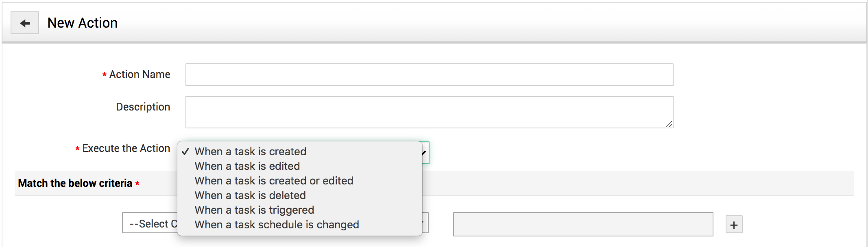Pick "When a task schedule is changed"
This screenshot has width=868, height=247.
277,225
